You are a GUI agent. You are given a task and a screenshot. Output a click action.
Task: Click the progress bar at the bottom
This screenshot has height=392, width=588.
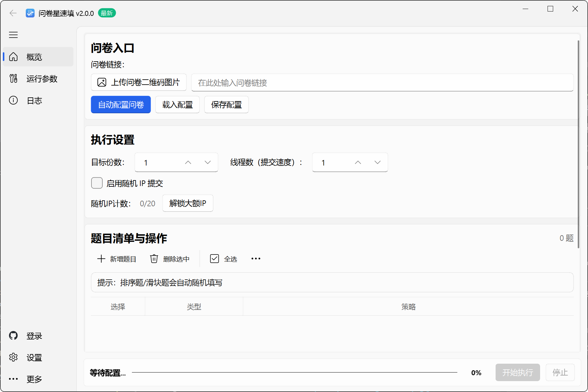[x=294, y=372]
